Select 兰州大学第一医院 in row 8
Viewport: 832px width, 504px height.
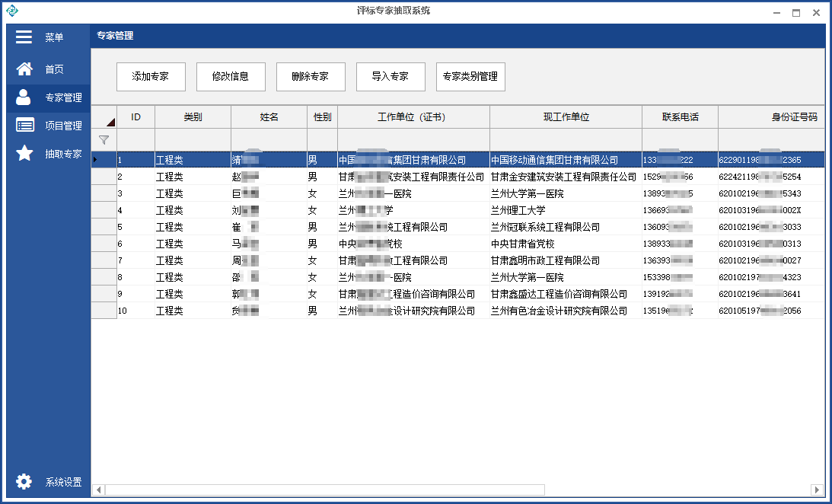pos(566,277)
